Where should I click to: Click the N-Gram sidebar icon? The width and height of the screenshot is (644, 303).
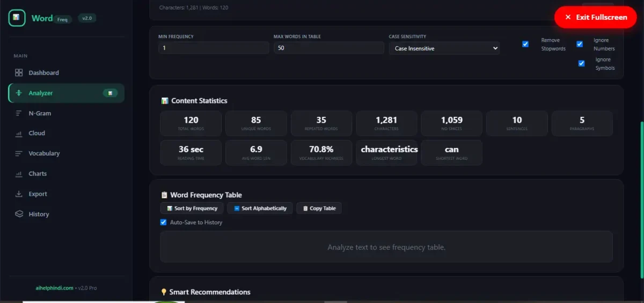coord(19,113)
